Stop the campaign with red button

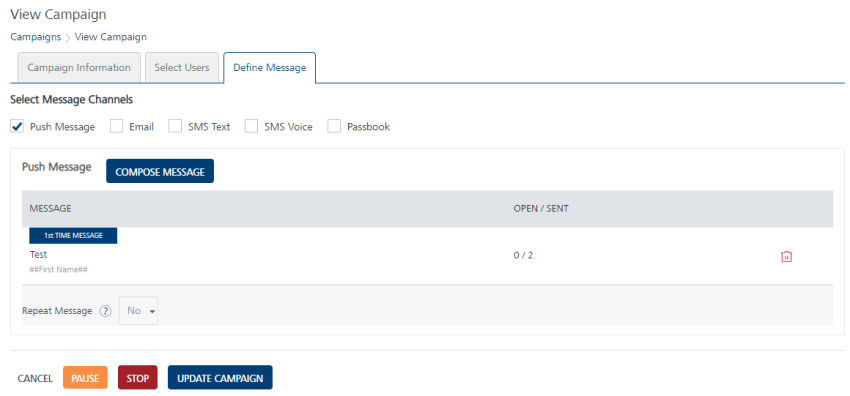tap(138, 378)
